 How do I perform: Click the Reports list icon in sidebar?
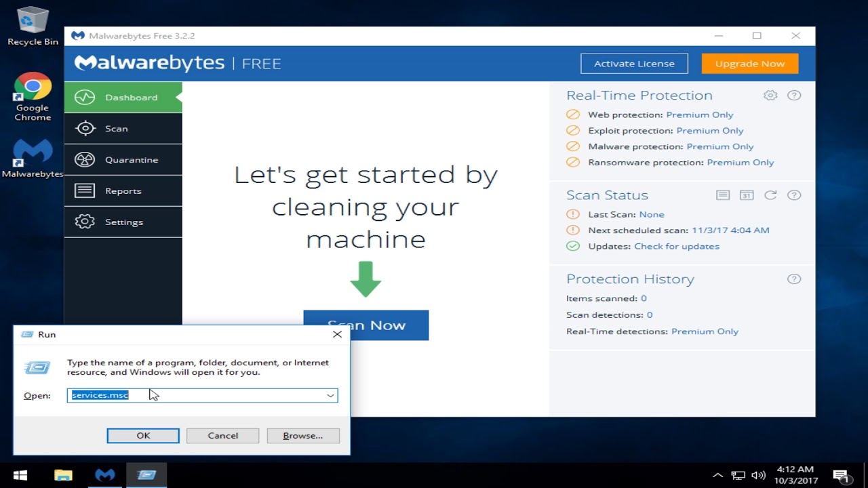pos(85,190)
